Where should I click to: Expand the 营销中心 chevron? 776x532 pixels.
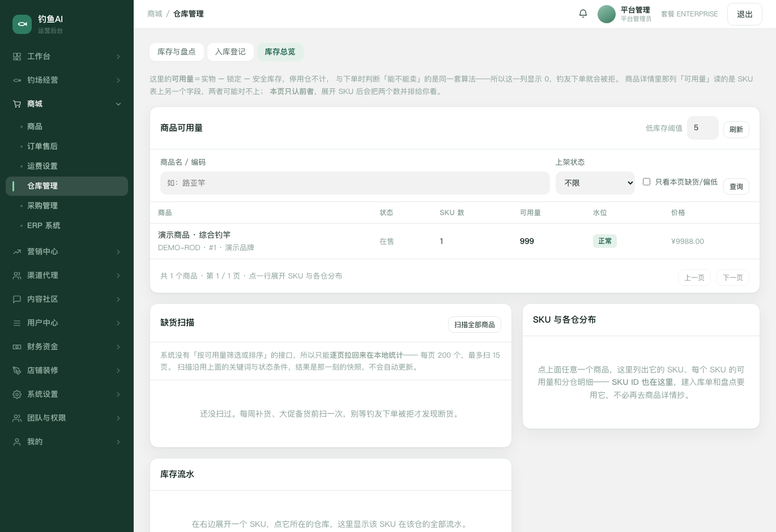(x=118, y=252)
